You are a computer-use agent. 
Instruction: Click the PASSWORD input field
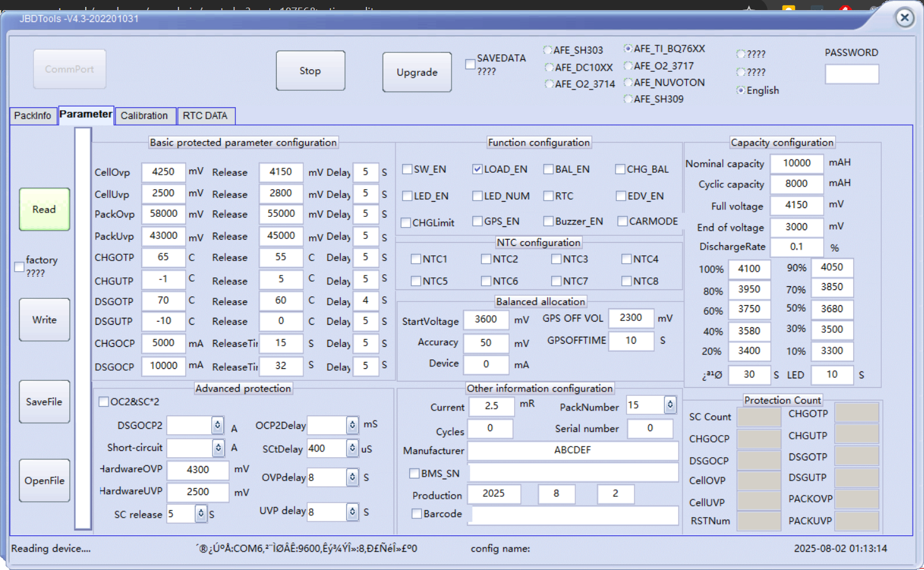tap(851, 74)
